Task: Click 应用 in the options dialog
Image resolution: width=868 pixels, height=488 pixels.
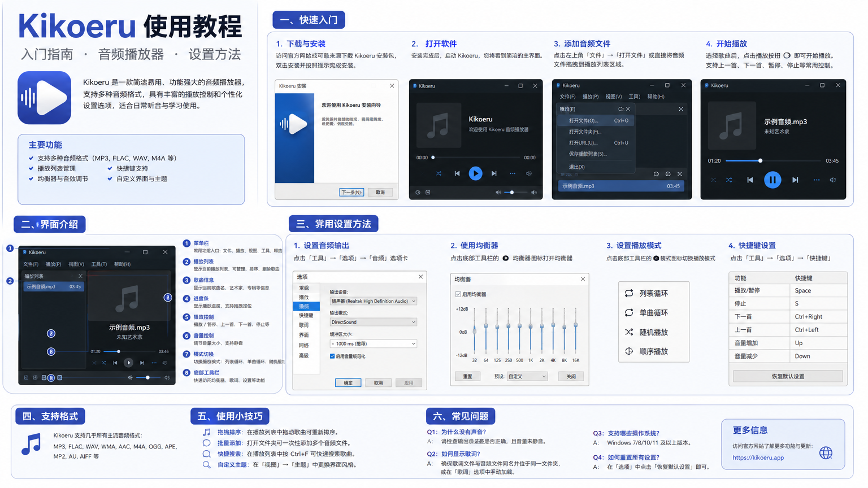Action: pyautogui.click(x=409, y=382)
